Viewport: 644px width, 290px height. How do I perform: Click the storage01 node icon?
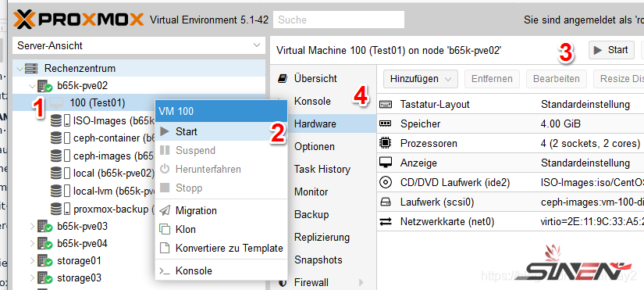pos(44,261)
